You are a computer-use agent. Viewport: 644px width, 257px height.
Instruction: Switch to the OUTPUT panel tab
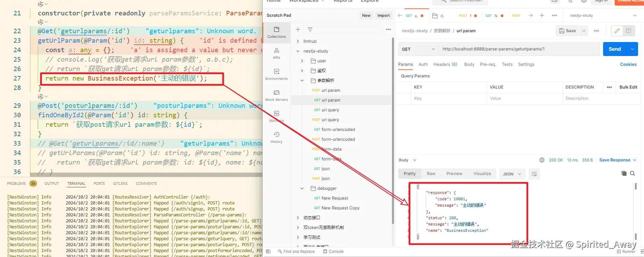tap(52, 183)
